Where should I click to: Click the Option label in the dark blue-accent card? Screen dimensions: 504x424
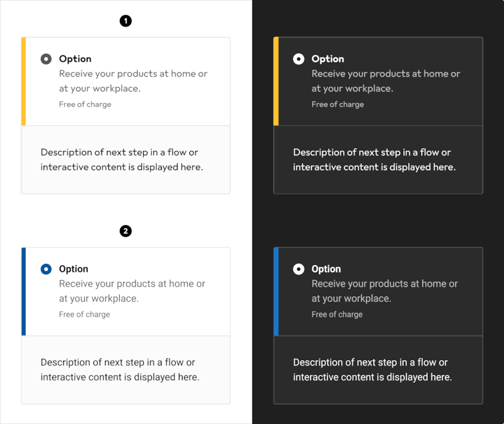pos(326,269)
